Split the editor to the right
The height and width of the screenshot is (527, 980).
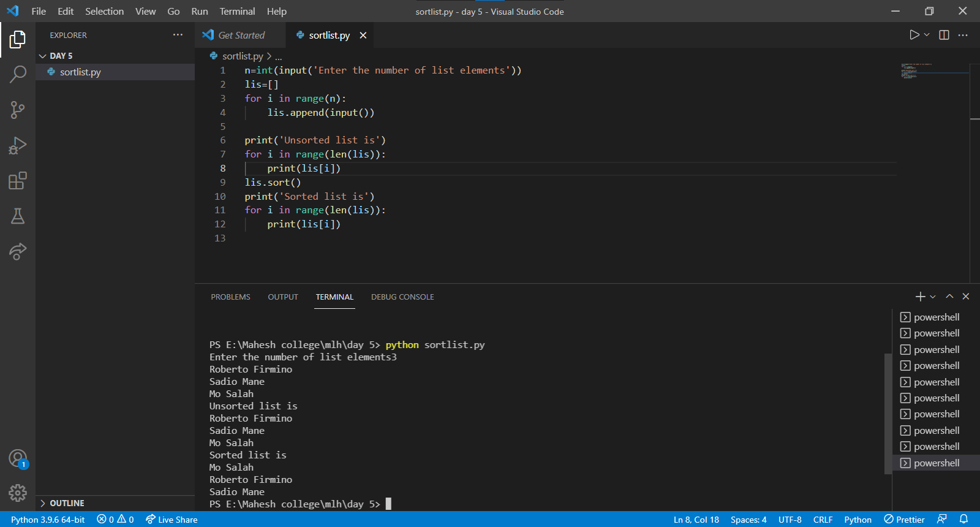[x=944, y=35]
